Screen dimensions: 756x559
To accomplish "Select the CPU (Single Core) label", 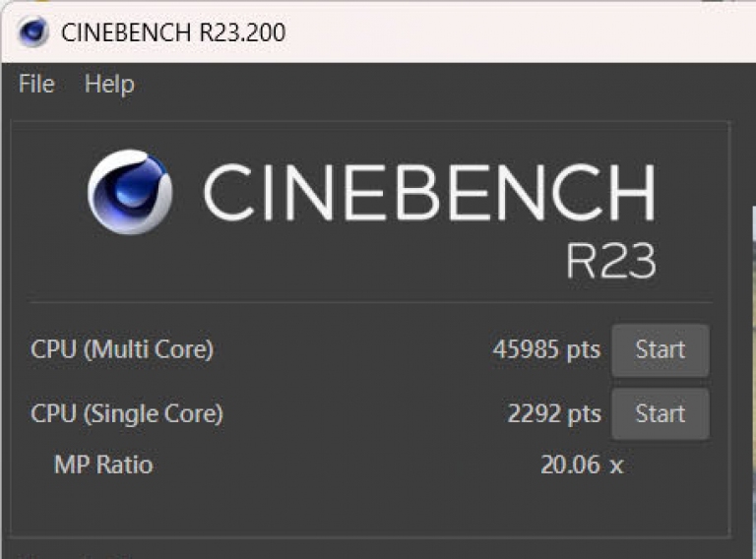I will tap(127, 413).
